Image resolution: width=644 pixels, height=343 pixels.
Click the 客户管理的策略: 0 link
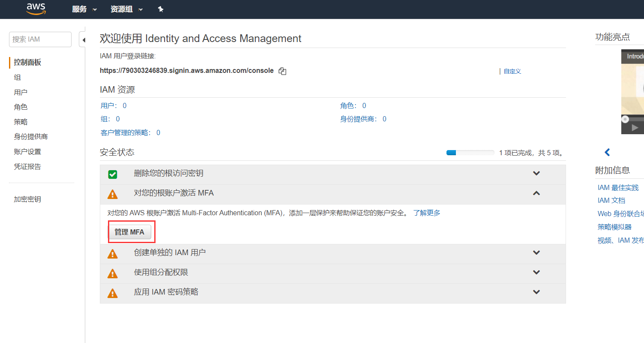click(x=130, y=132)
